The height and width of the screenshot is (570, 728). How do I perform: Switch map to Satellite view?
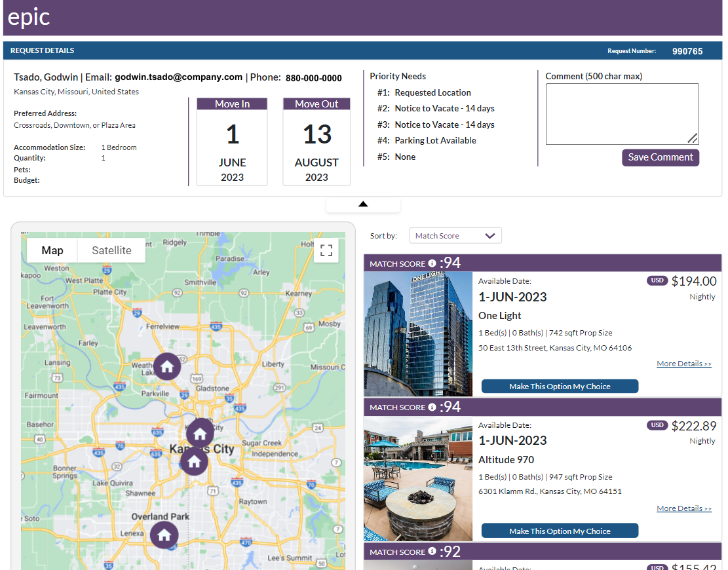[x=111, y=250]
